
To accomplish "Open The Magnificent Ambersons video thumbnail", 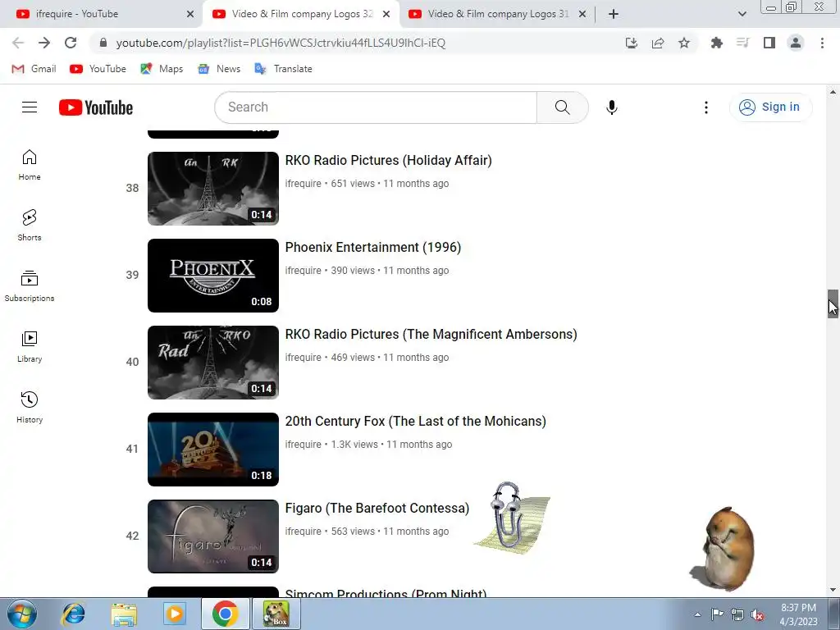I will coord(213,362).
